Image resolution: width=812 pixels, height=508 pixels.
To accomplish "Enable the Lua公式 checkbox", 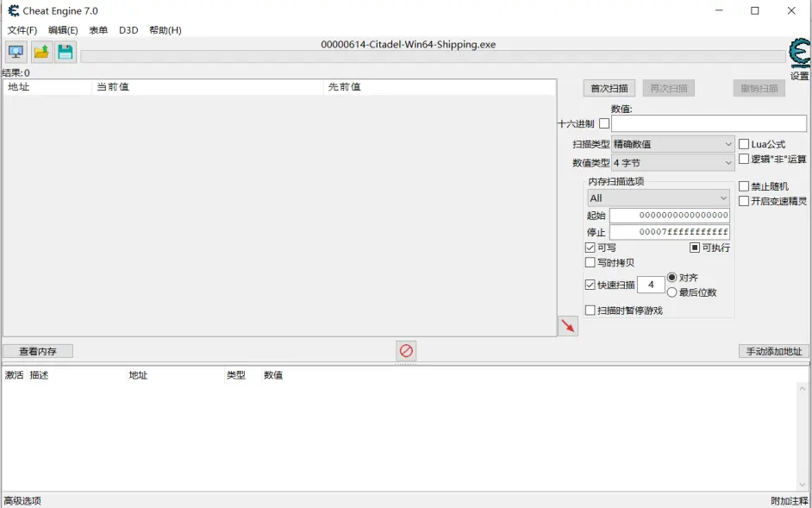I will pos(744,144).
